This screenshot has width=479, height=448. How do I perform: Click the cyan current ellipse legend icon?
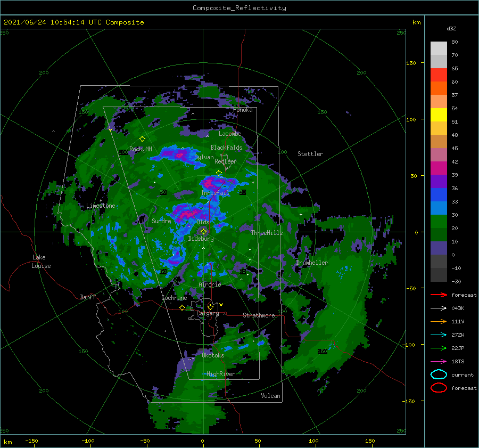pyautogui.click(x=439, y=374)
